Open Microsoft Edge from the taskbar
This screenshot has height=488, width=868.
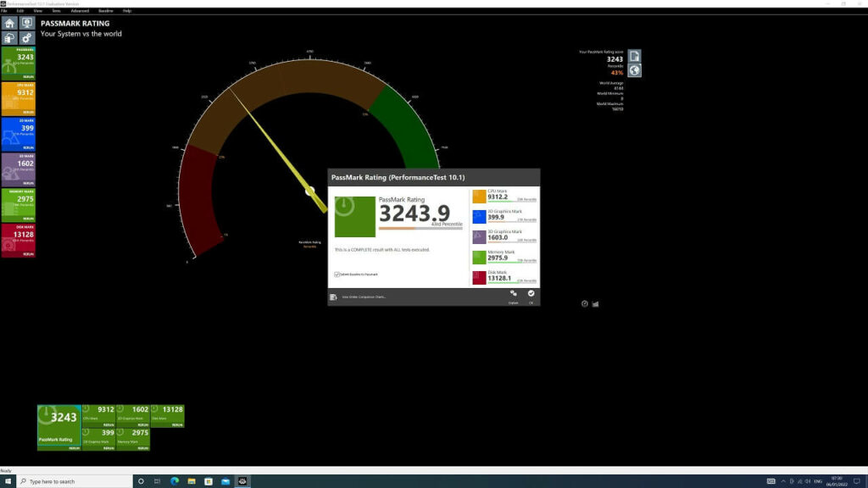pyautogui.click(x=175, y=481)
